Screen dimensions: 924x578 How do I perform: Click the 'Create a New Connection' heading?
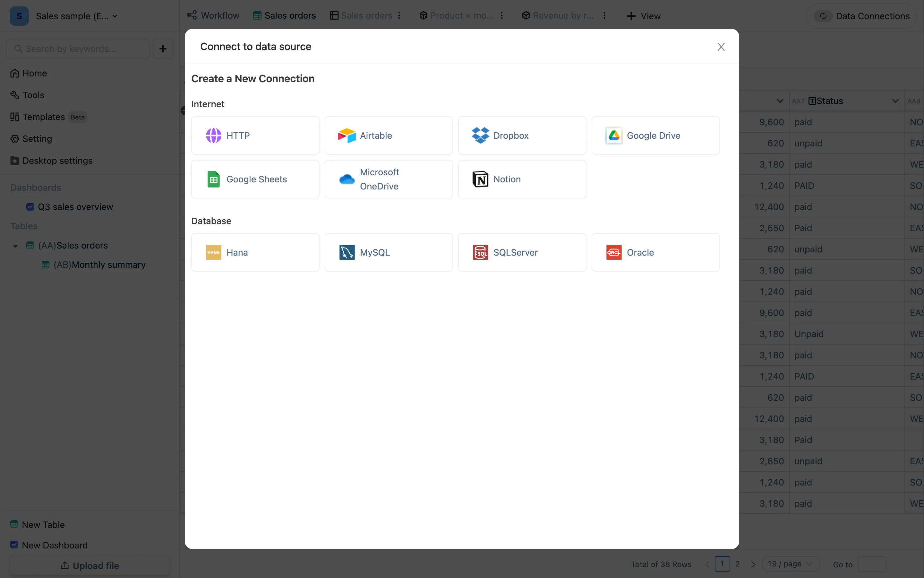click(253, 78)
